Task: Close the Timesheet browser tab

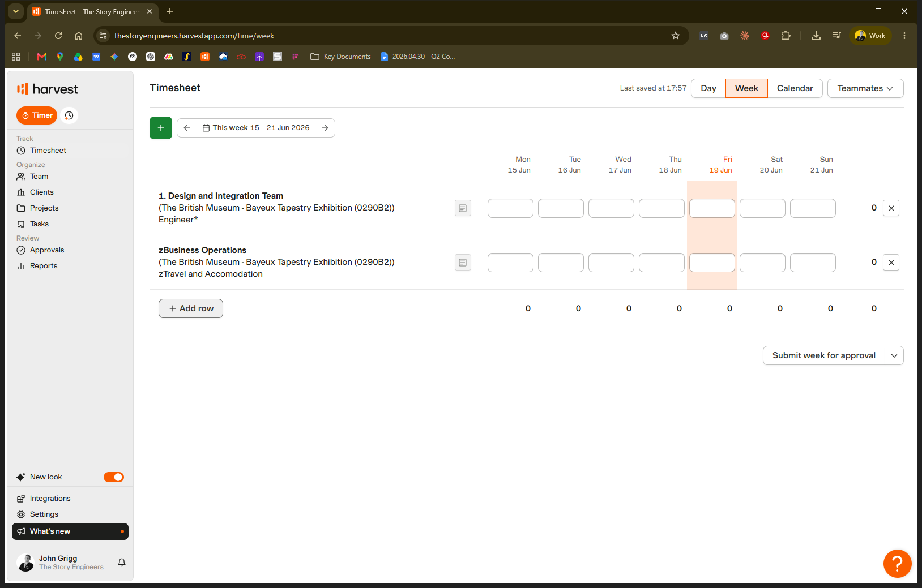Action: click(x=150, y=11)
